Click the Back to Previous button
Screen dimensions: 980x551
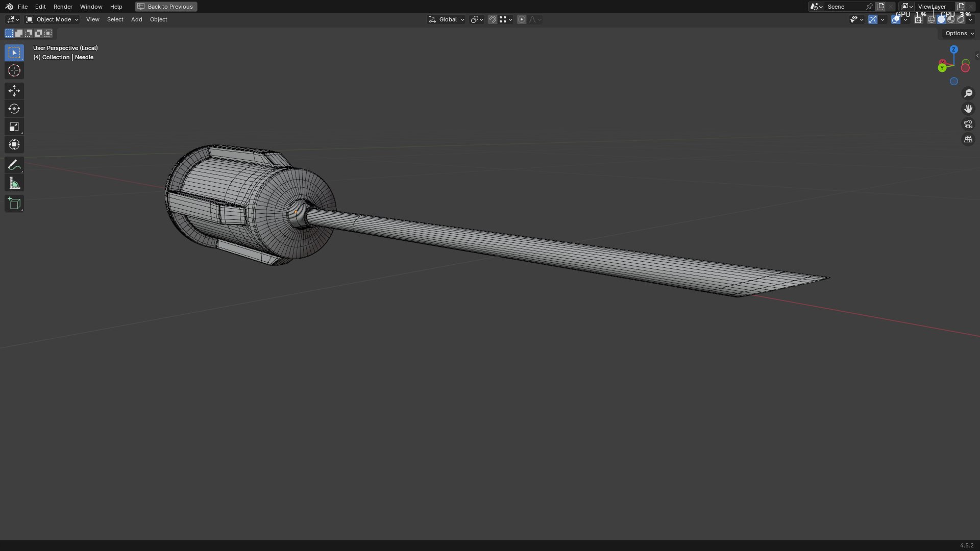pos(166,7)
